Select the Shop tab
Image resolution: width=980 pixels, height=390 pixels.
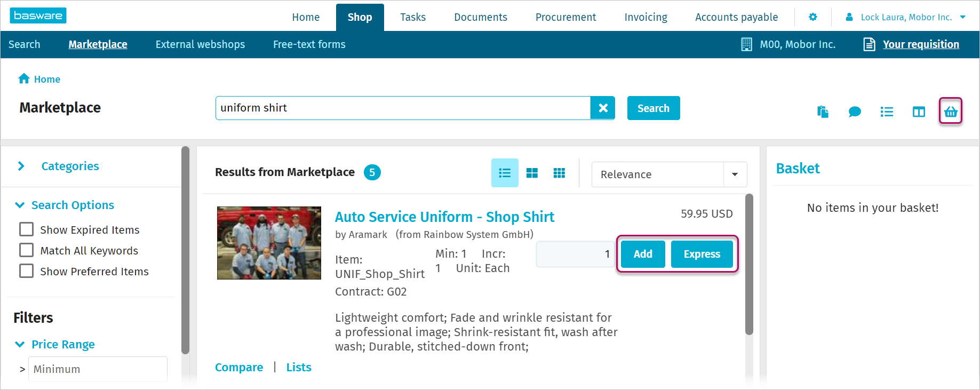click(x=360, y=17)
